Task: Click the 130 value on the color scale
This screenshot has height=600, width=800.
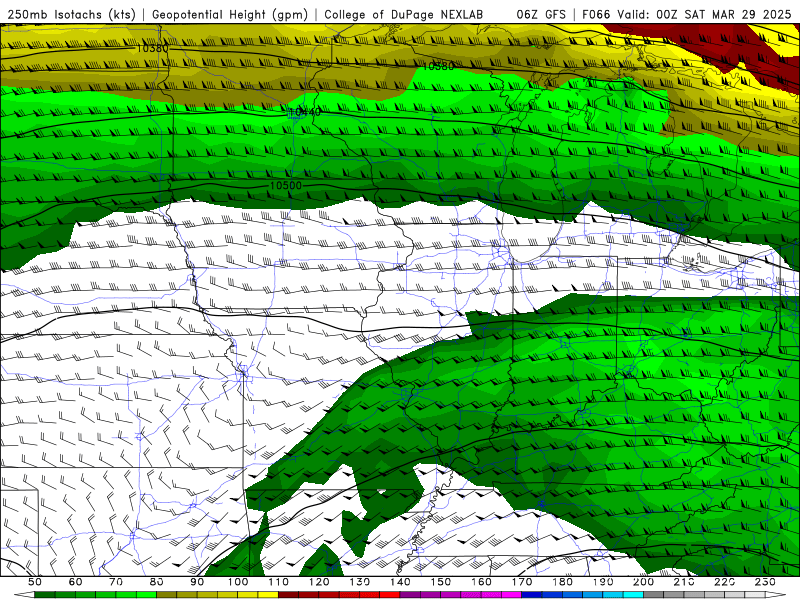Action: pos(359,582)
